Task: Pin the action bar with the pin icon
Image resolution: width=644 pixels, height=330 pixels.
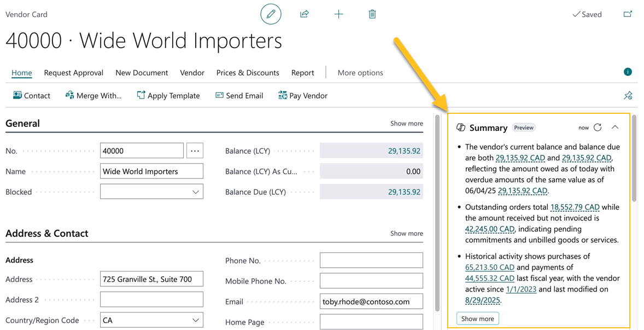Action: coord(628,95)
